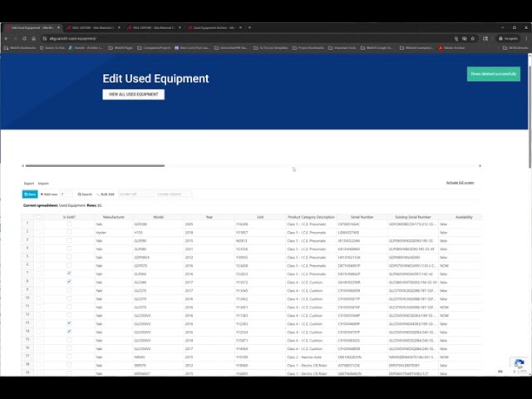The height and width of the screenshot is (399, 532).
Task: Dismiss the Rows deleted successfully notification
Action: [494, 74]
